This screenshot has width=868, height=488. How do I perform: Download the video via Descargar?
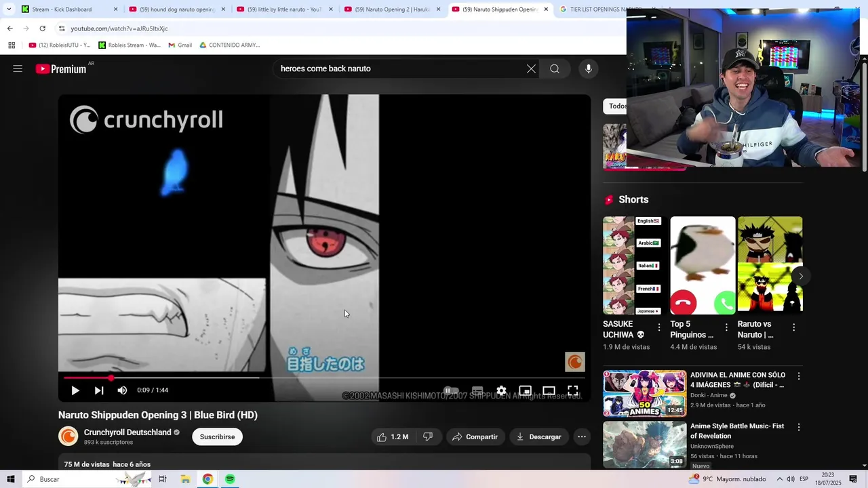(x=539, y=437)
